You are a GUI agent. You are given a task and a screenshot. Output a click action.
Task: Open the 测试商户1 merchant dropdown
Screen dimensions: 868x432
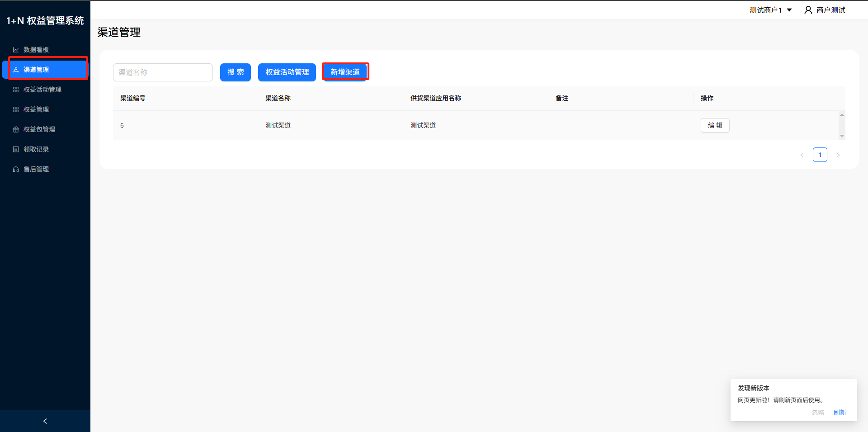[770, 10]
